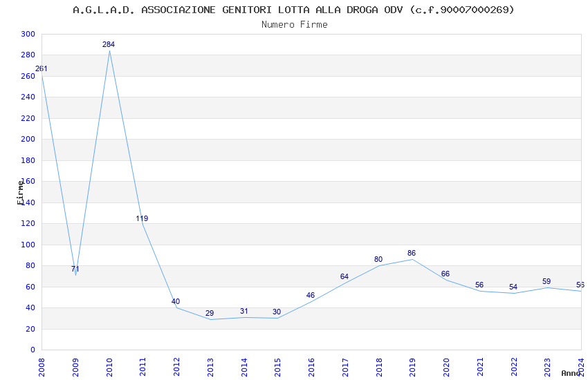
Task: Click the 2014 x-axis year label
Action: point(244,367)
